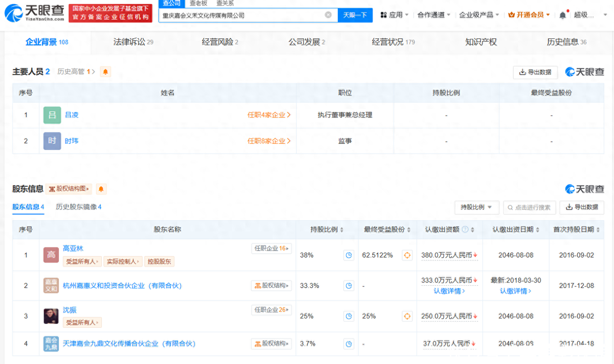Clear the search box text
This screenshot has width=614, height=364.
pyautogui.click(x=328, y=15)
